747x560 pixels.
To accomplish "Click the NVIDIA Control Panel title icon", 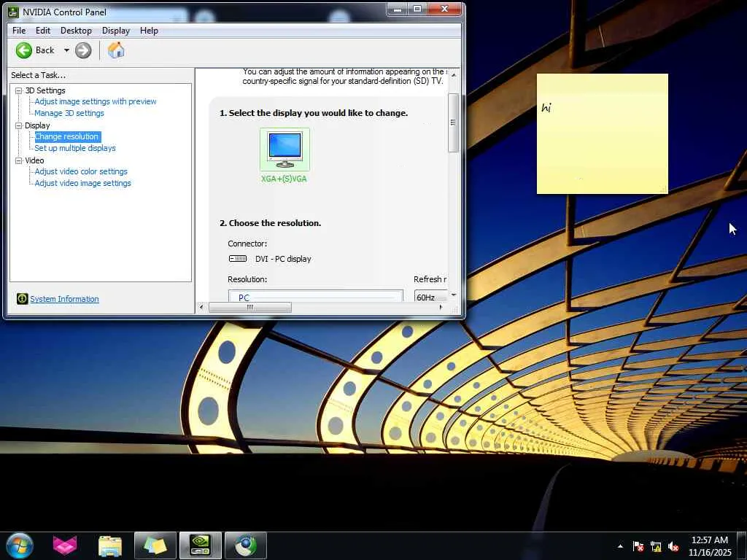I will 13,12.
